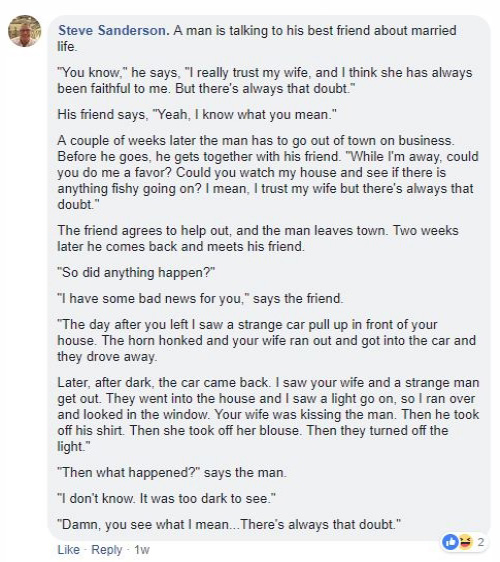Open the 1w timestamp link

pos(142,549)
